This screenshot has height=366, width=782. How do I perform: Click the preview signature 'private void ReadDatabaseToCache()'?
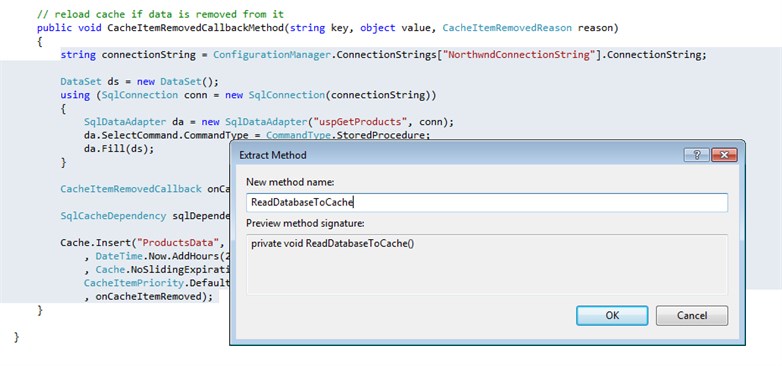coord(333,244)
